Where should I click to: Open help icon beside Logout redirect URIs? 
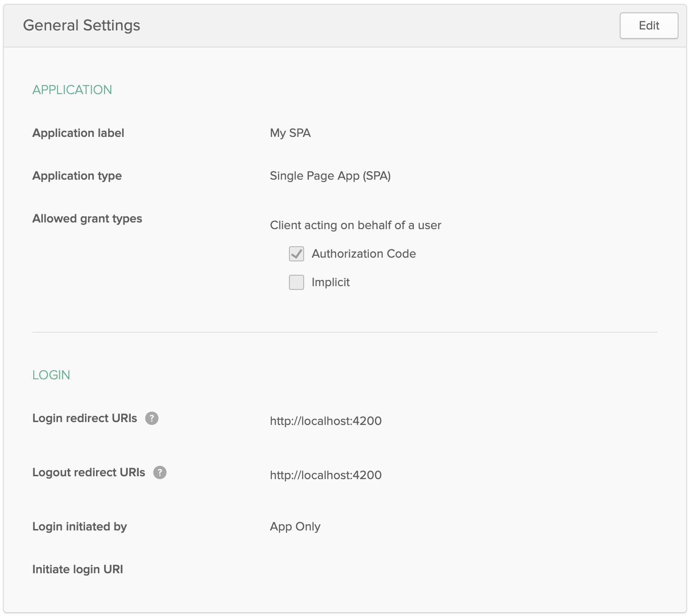pos(160,472)
